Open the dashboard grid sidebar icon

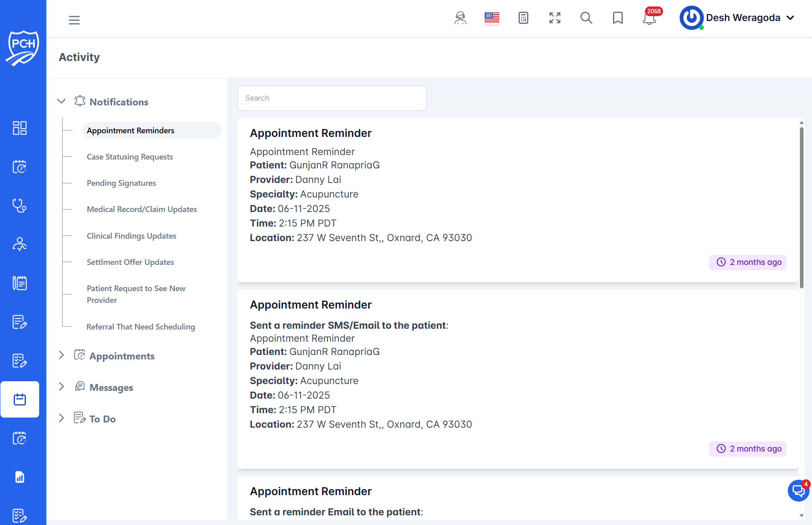pos(19,128)
